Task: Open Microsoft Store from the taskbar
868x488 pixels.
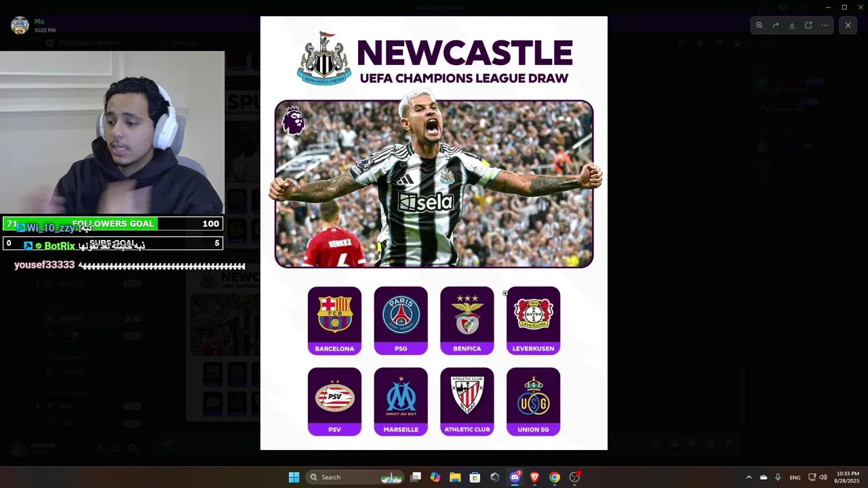Action: coord(475,477)
